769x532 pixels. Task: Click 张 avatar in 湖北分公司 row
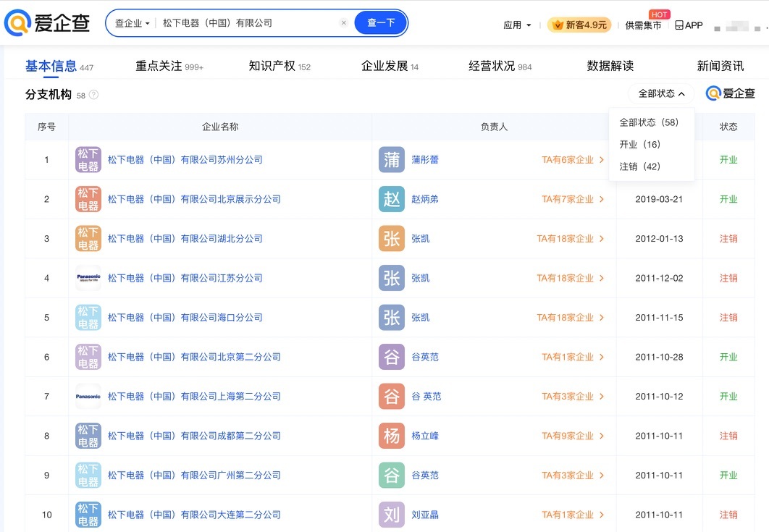pyautogui.click(x=391, y=239)
